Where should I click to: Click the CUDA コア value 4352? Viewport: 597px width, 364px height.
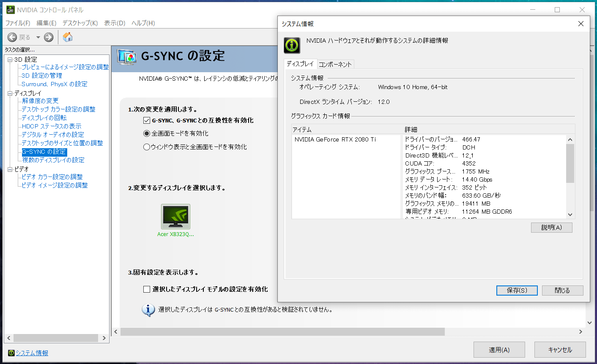469,163
